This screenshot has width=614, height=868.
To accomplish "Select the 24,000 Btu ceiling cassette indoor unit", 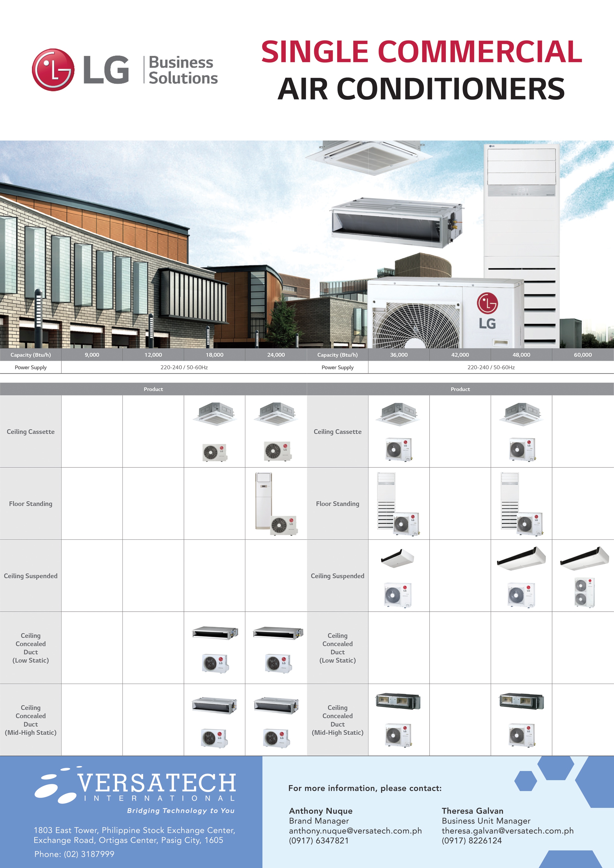I will (x=276, y=414).
